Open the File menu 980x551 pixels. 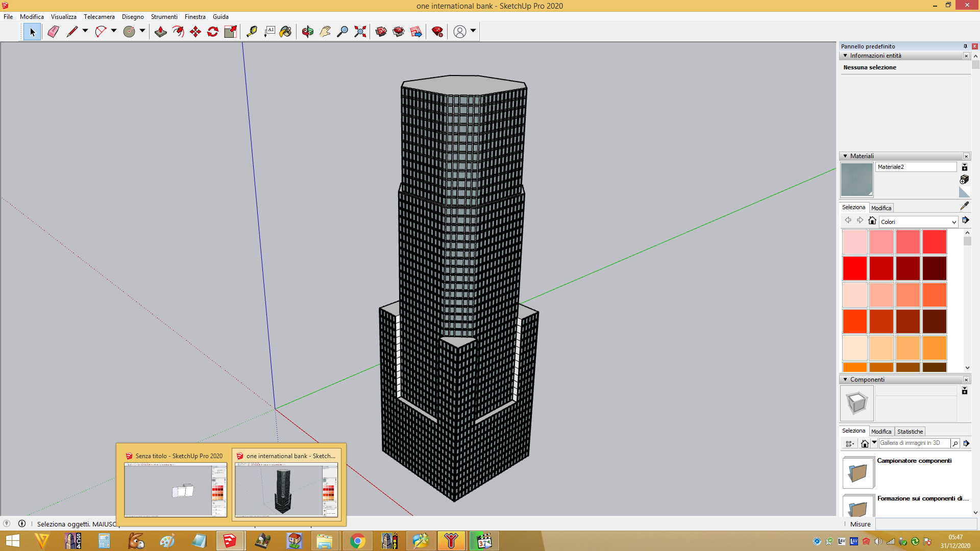click(x=8, y=17)
